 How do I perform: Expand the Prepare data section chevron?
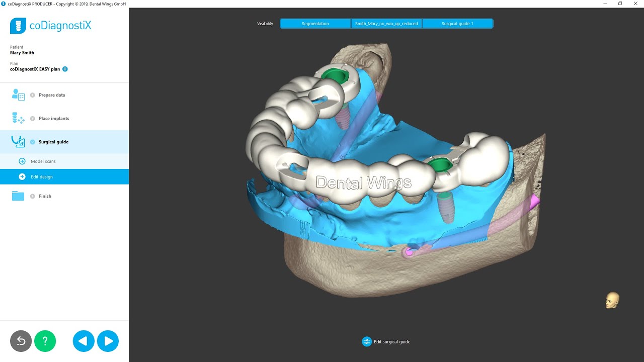(33, 95)
